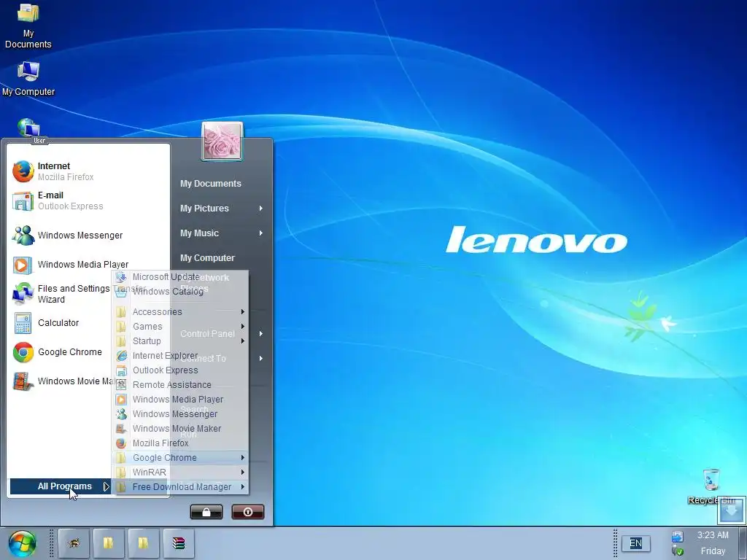Image resolution: width=747 pixels, height=560 pixels.
Task: Open Windows Movie Maker in All Programs submenu
Action: [x=180, y=429]
